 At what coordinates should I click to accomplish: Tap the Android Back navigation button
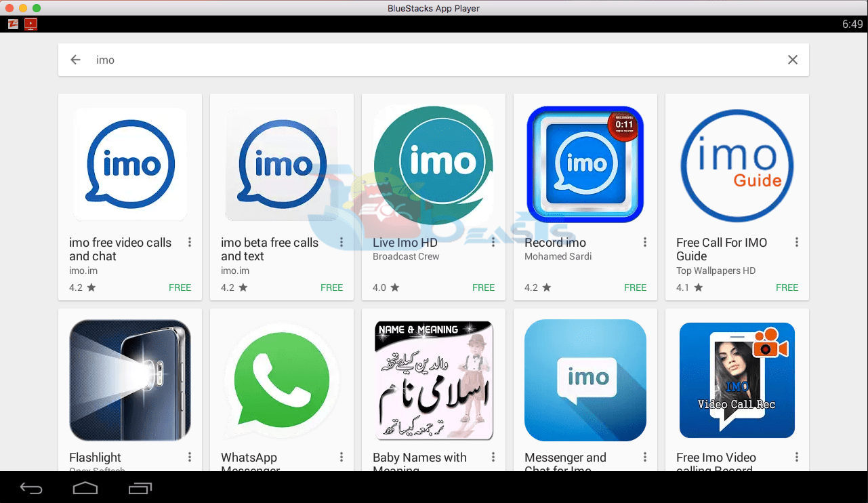coord(31,488)
